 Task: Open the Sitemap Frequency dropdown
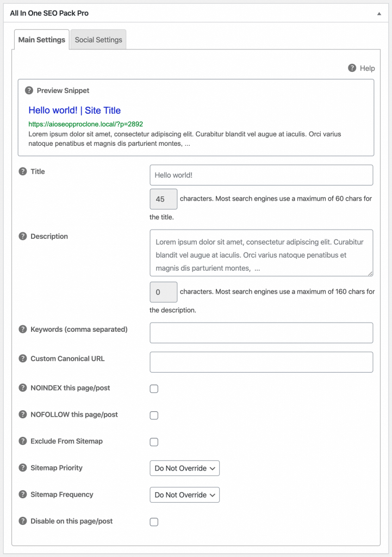[185, 495]
